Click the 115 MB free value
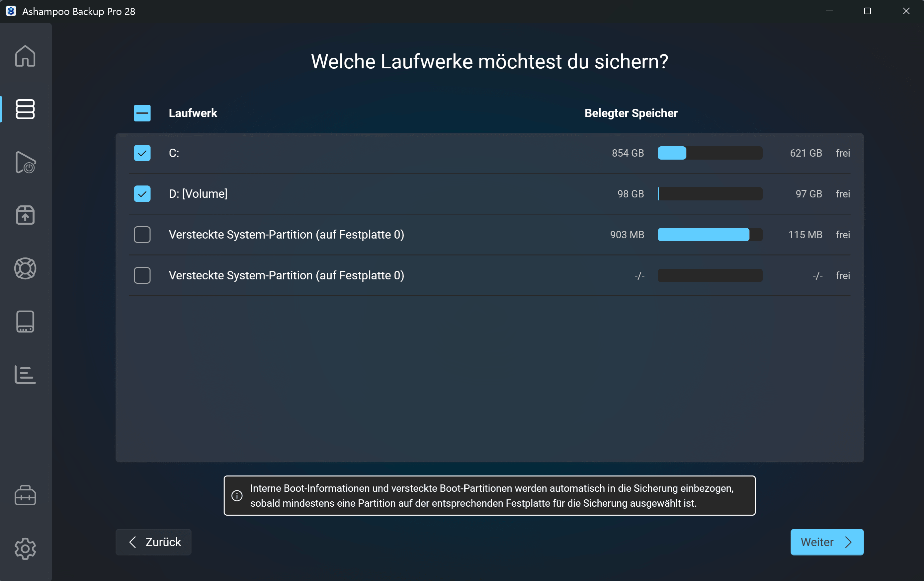This screenshot has width=924, height=581. (x=805, y=234)
